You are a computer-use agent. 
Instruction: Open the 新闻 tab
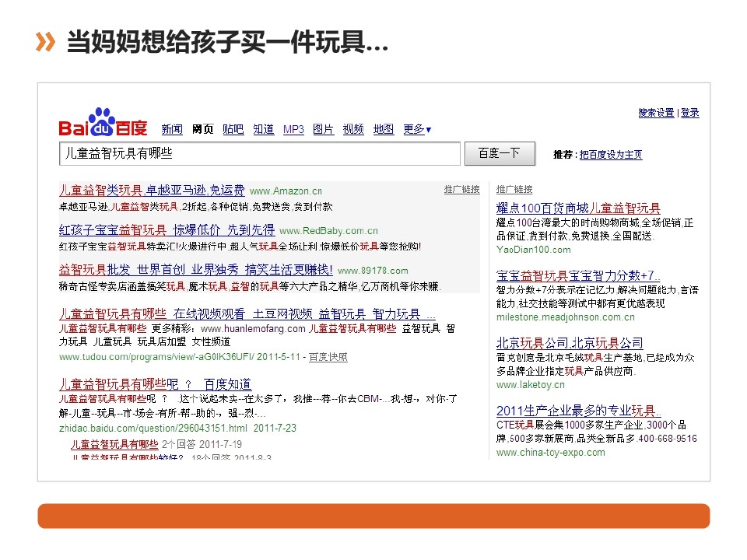172,129
